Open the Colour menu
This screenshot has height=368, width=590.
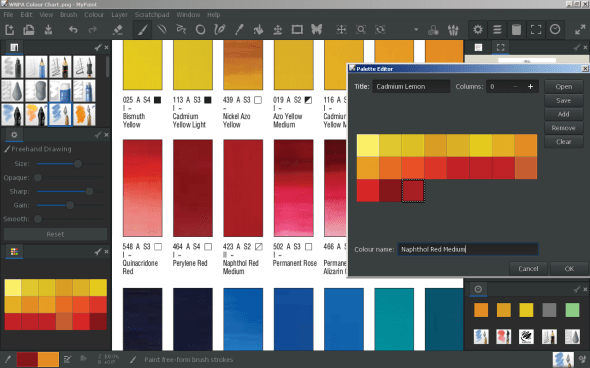tap(94, 15)
